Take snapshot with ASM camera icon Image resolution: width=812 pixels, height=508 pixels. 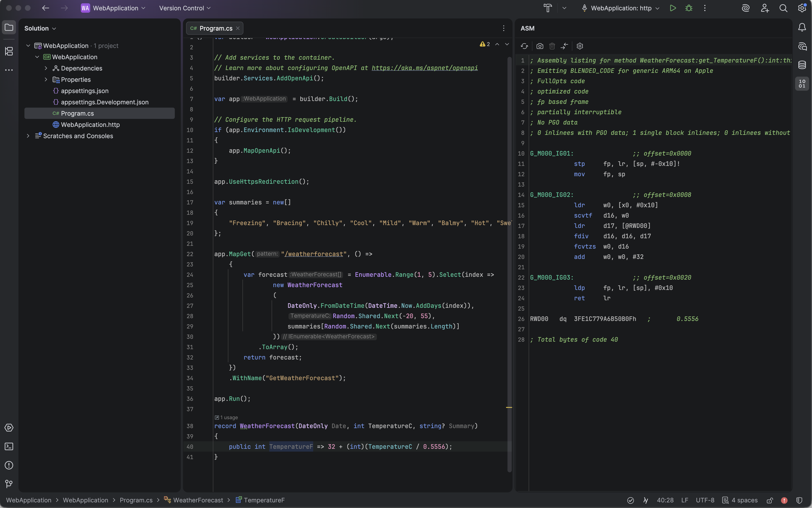click(539, 46)
